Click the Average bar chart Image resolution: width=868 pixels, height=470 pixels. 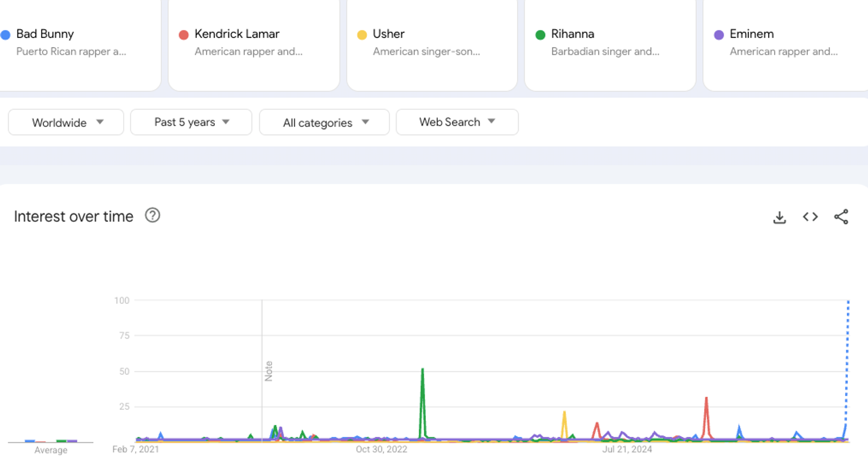point(50,441)
